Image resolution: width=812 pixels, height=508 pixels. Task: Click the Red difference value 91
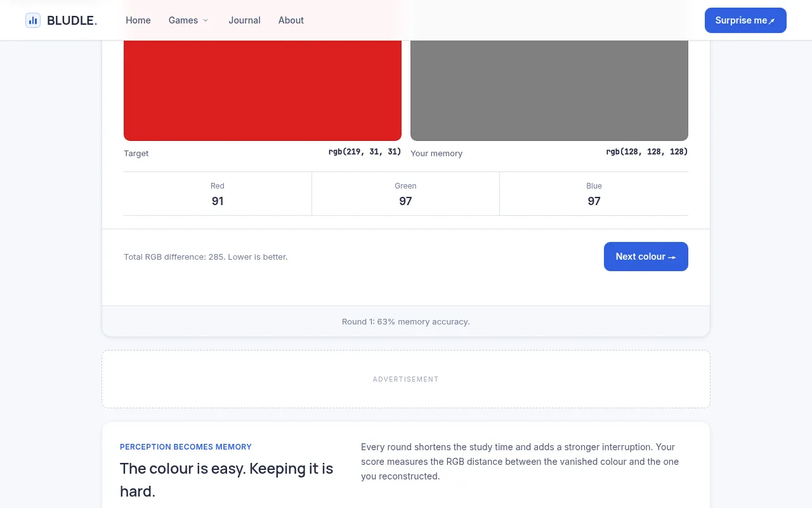218,201
